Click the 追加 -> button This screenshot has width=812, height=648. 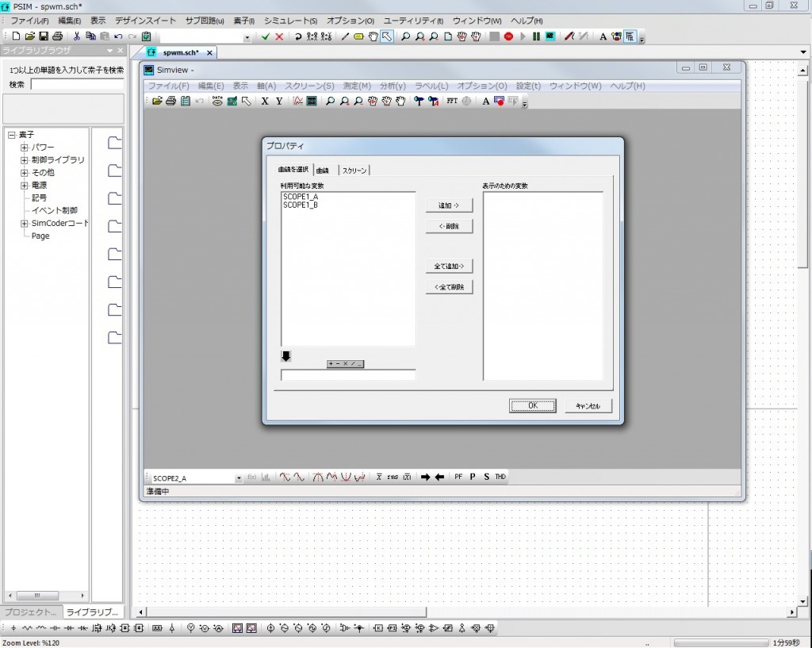tap(449, 205)
